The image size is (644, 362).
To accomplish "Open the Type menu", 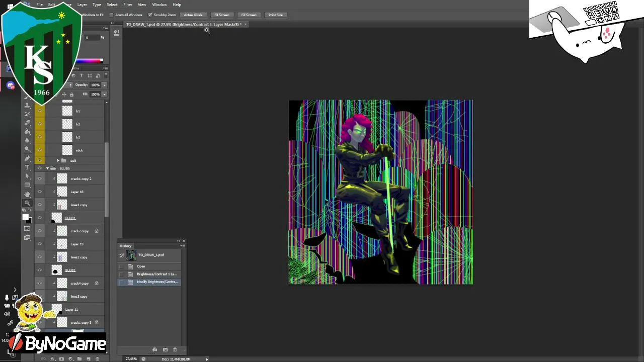I will tap(97, 5).
